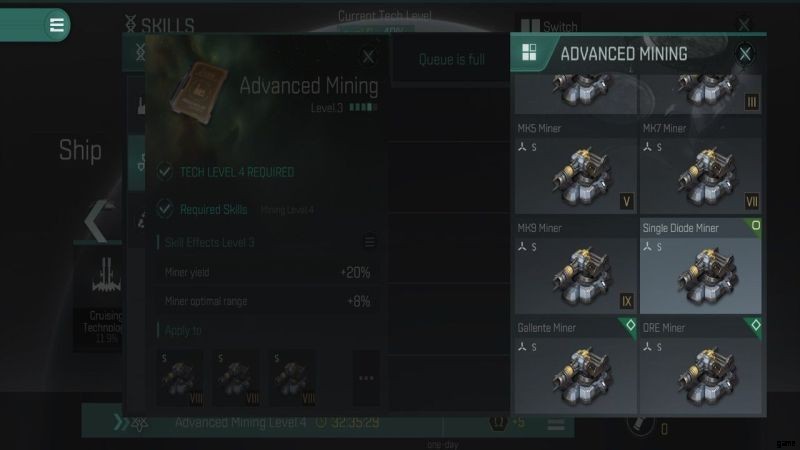Go back with the left chevron arrow

point(97,221)
